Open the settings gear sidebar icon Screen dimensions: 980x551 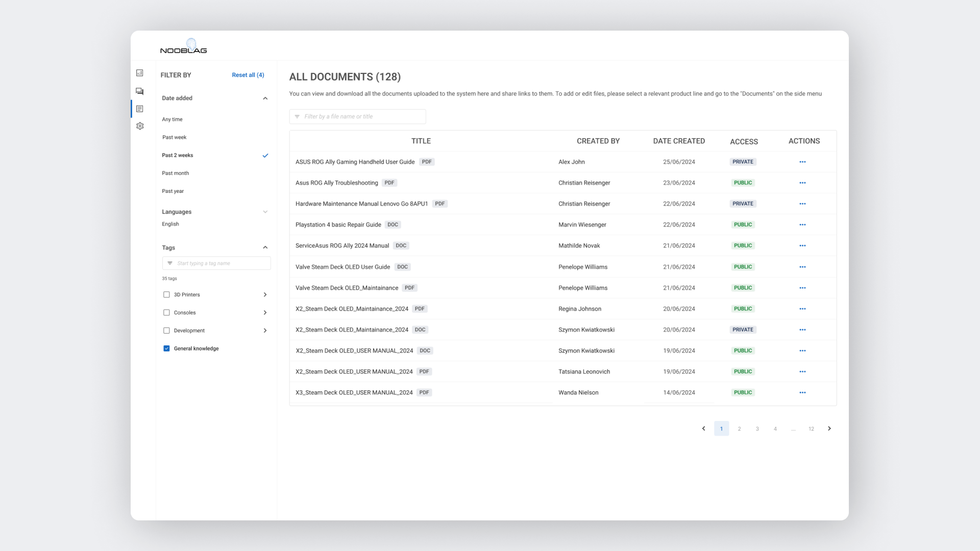pos(140,126)
